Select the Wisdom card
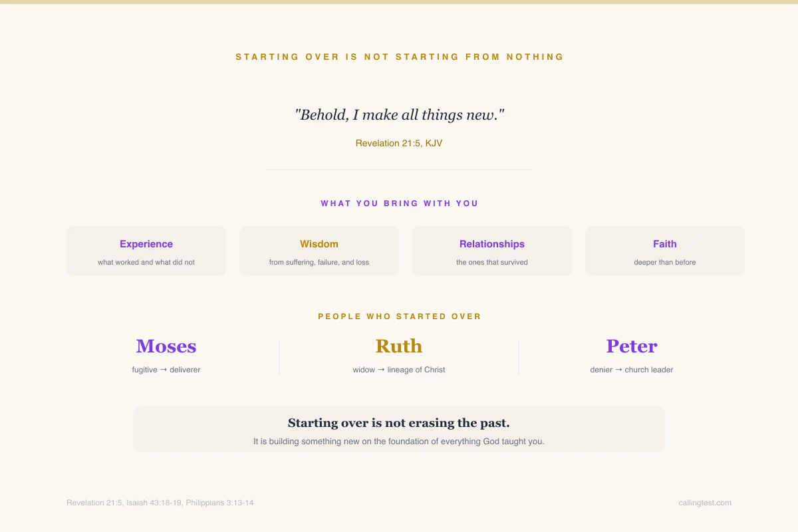Image resolution: width=798 pixels, height=532 pixels. (319, 251)
